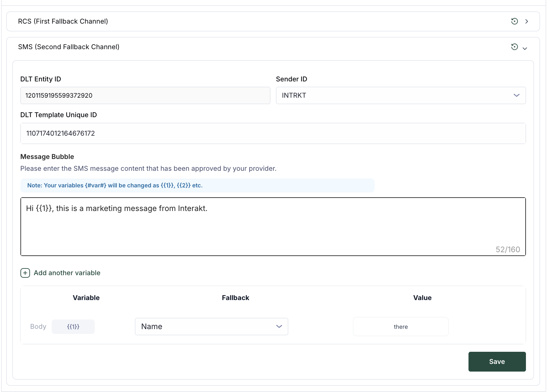This screenshot has width=547, height=392.
Task: Expand RCS section using right chevron
Action: [x=527, y=21]
